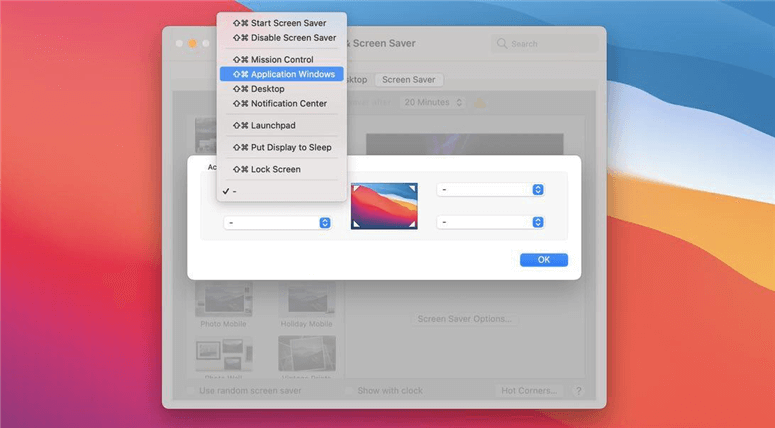
Task: Select the highlighted Application Windows option
Action: tap(282, 74)
